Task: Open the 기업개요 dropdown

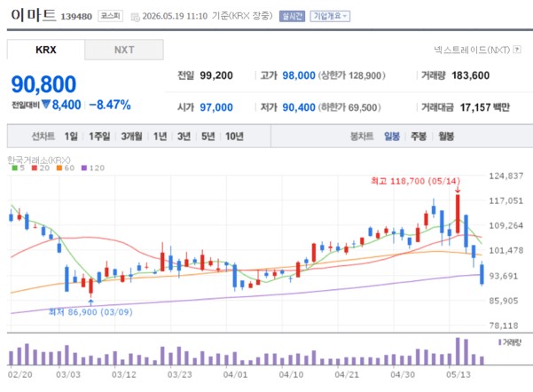Action: (x=330, y=16)
